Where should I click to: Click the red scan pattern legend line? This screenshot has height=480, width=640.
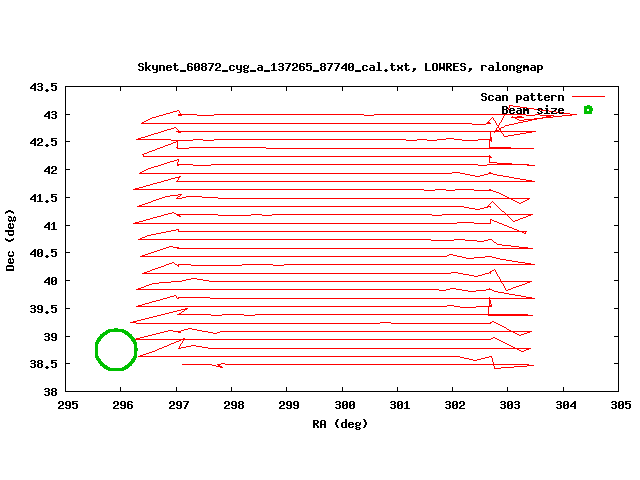click(588, 97)
